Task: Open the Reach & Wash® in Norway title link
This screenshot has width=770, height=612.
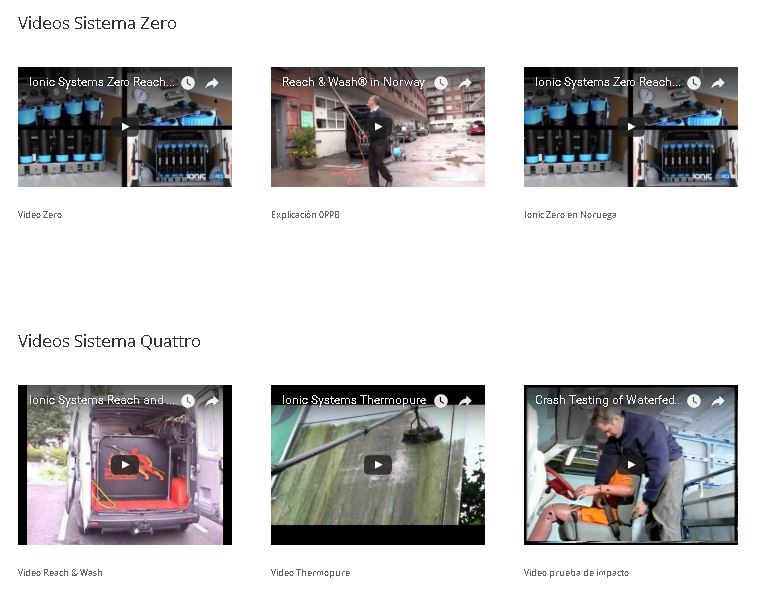Action: [x=353, y=82]
